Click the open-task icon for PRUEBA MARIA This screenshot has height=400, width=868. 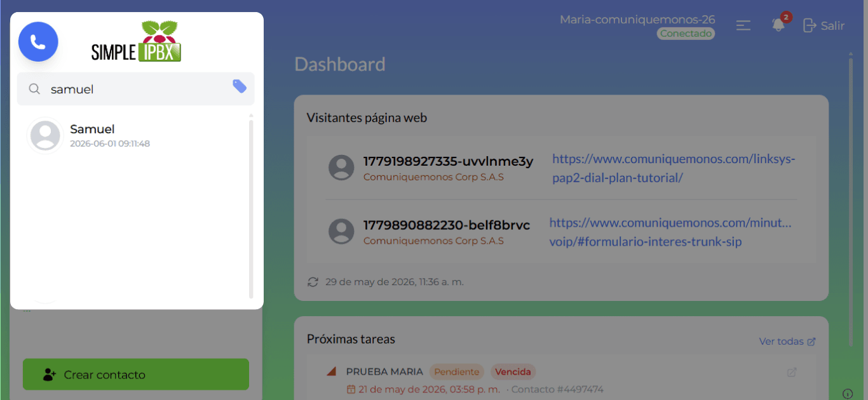[x=792, y=373]
